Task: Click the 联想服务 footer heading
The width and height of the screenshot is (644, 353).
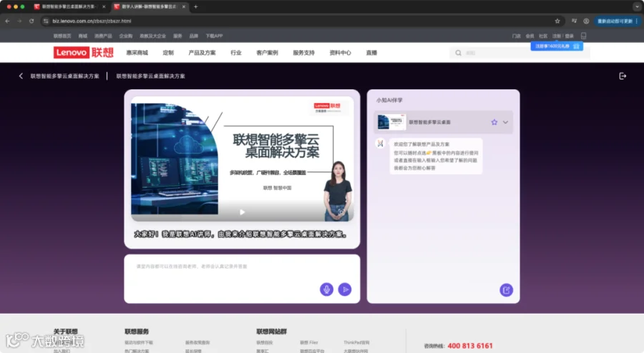Action: tap(137, 332)
